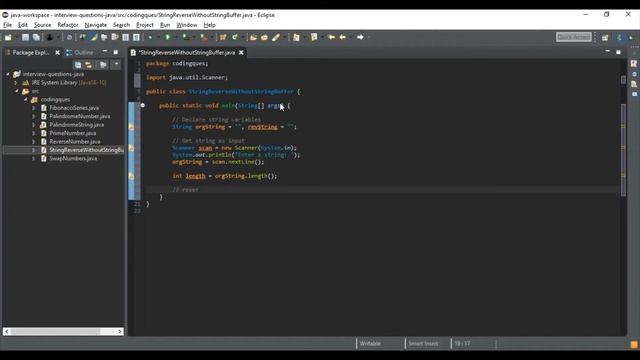Click the Open Task toolbar icon
640x360 pixels.
coord(264,37)
